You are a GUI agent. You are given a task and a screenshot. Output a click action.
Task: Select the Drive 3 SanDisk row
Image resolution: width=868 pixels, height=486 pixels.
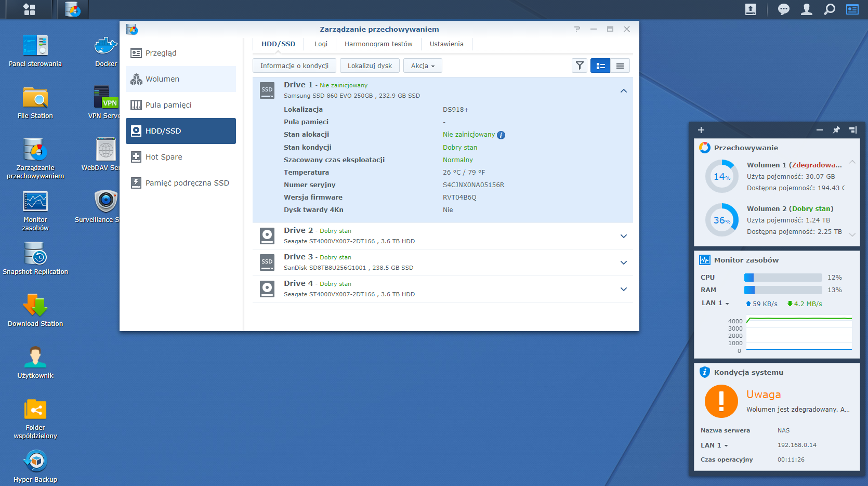pos(443,262)
